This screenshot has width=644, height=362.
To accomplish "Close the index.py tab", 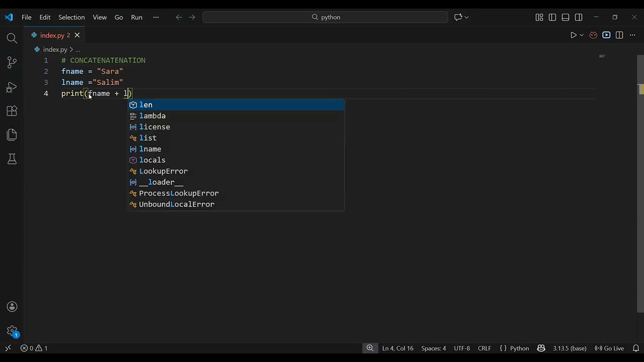I will click(77, 35).
